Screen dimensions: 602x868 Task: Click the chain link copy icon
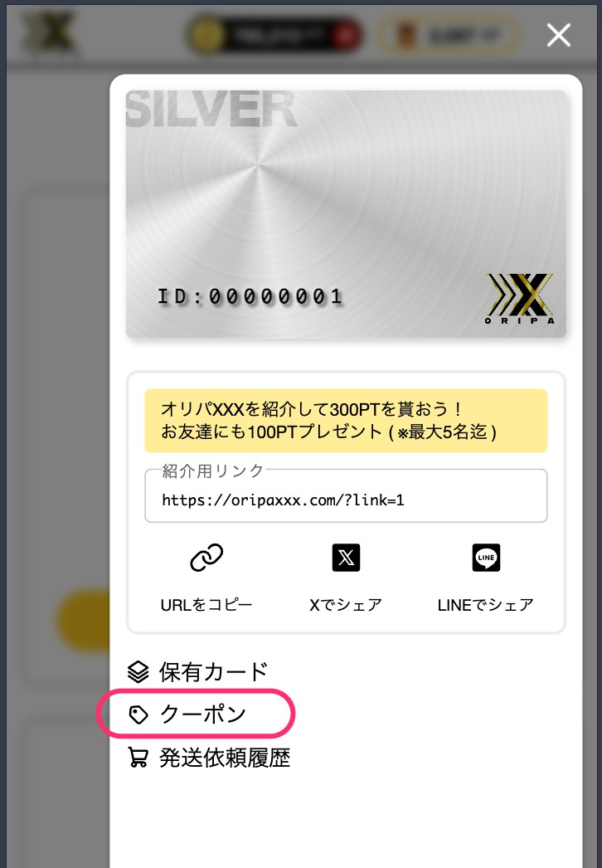click(206, 558)
